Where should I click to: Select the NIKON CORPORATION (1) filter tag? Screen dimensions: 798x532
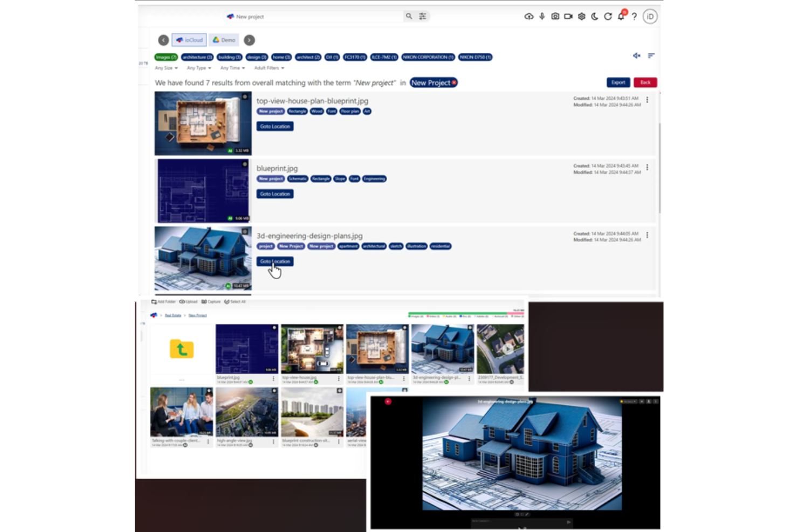coord(428,57)
